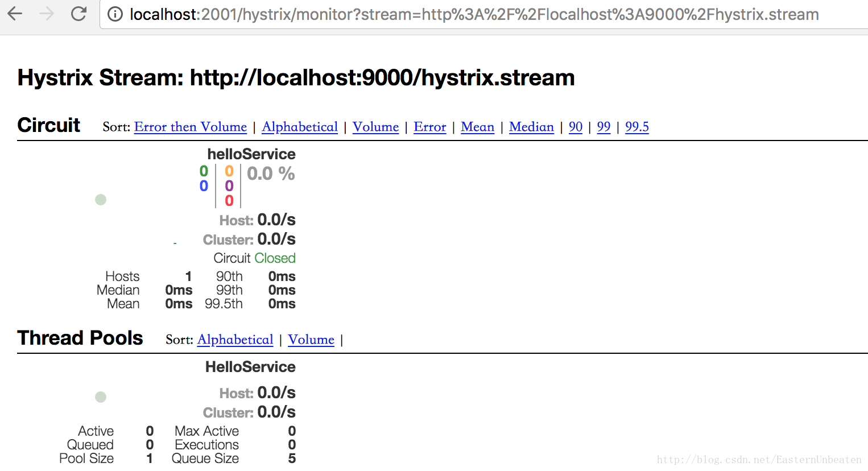
Task: Click the browser back arrow
Action: [15, 14]
